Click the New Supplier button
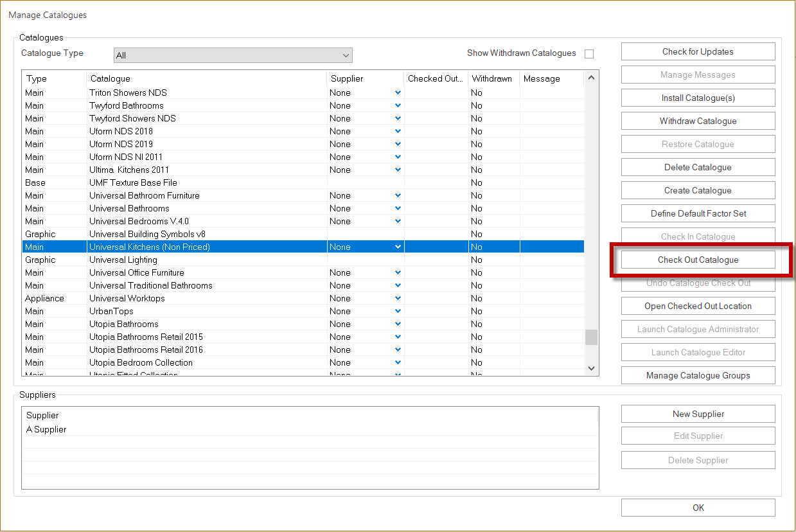 698,414
